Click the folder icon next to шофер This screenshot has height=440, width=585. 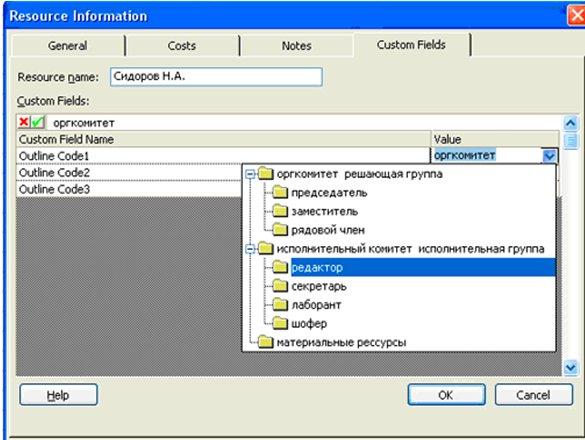click(x=280, y=323)
